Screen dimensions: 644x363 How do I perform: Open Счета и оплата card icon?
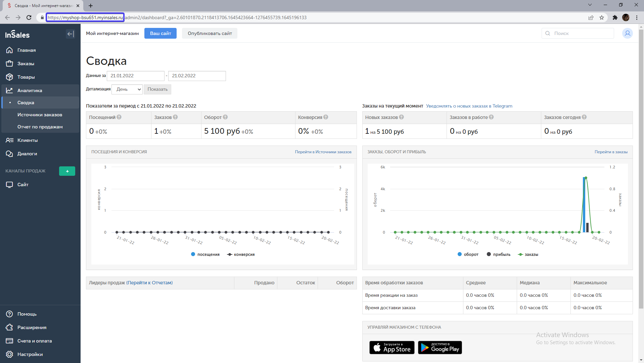[9, 341]
